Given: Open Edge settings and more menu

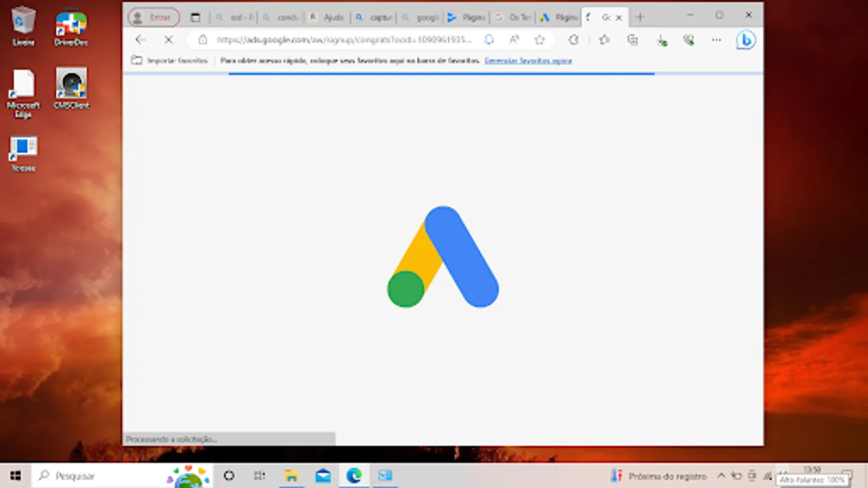Looking at the screenshot, I should (717, 40).
